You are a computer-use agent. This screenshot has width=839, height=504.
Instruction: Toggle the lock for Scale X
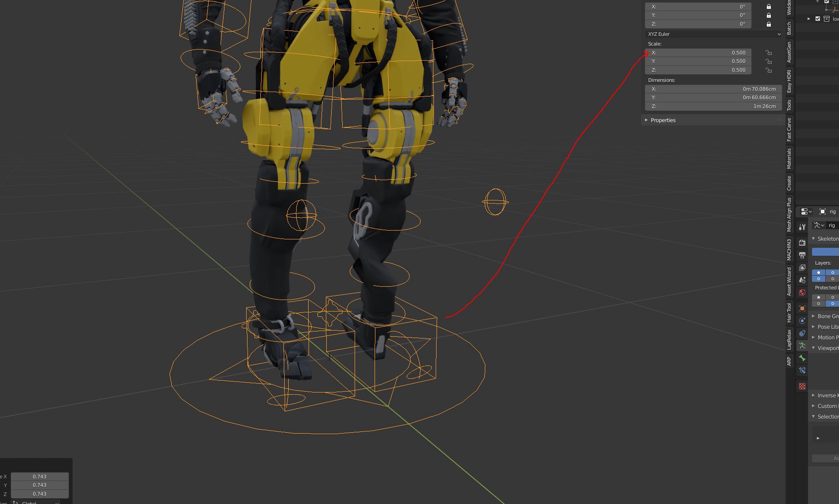coord(769,53)
